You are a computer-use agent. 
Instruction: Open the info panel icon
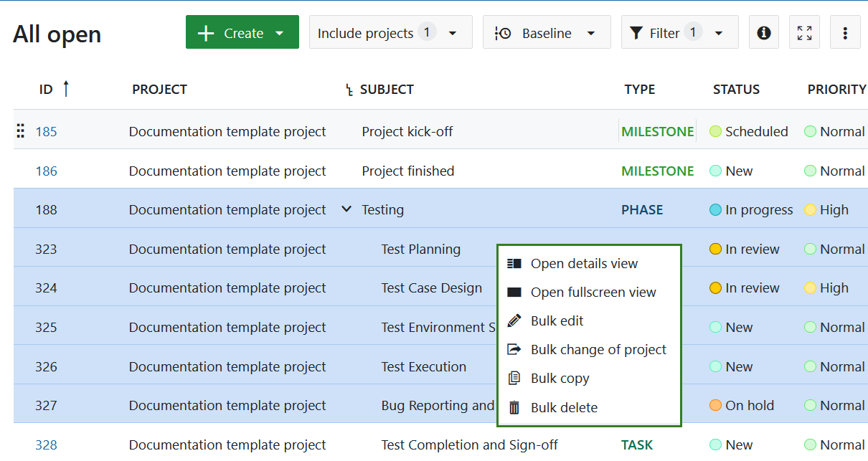click(x=763, y=32)
